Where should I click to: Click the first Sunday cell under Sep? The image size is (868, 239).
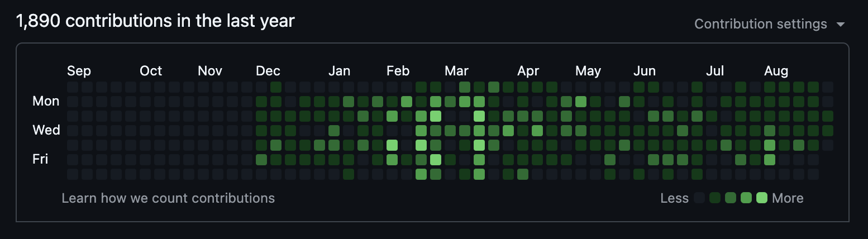tap(73, 87)
